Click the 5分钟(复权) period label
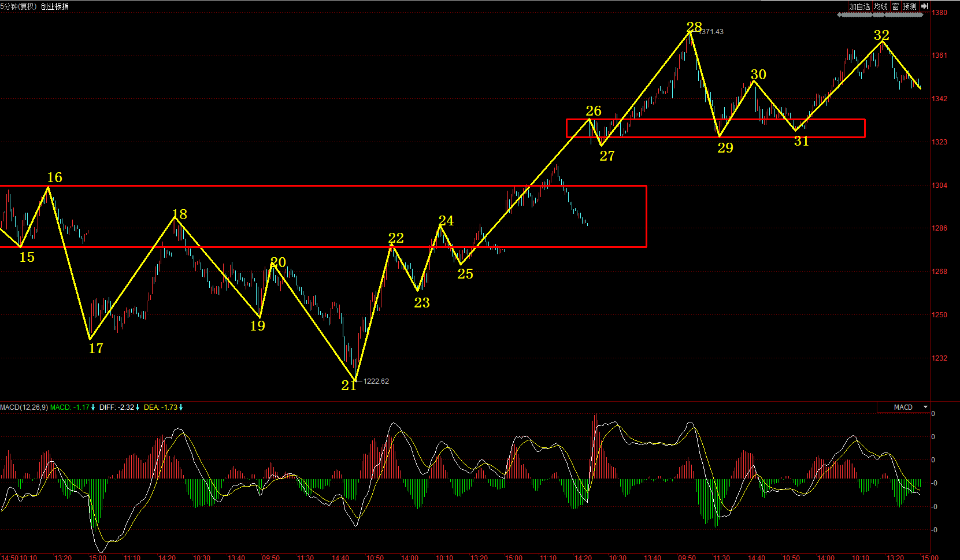960x560 pixels. (x=18, y=6)
